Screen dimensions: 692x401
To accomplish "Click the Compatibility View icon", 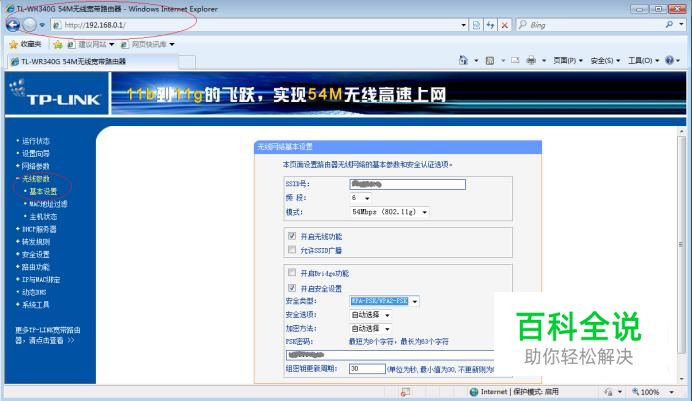I will 476,25.
